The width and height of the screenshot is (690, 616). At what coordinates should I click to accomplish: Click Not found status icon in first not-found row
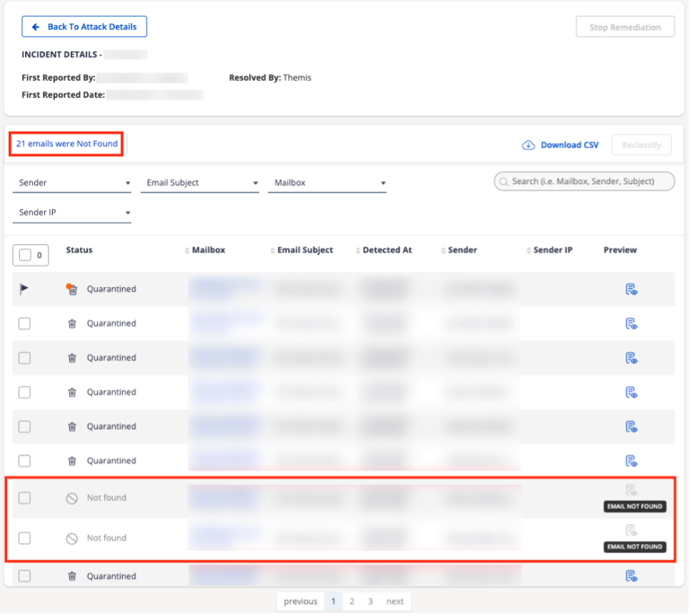(x=72, y=499)
